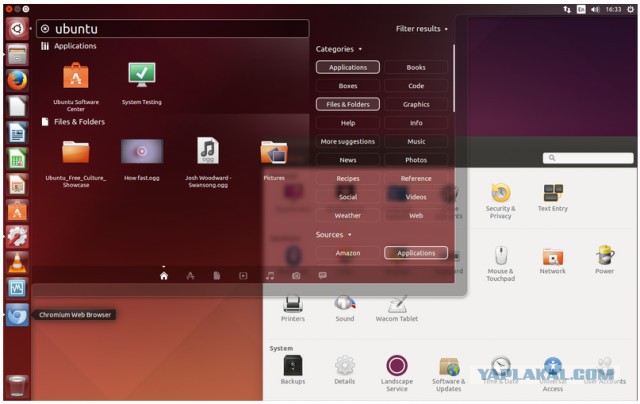Open Ubuntu Software Center result

(x=76, y=87)
